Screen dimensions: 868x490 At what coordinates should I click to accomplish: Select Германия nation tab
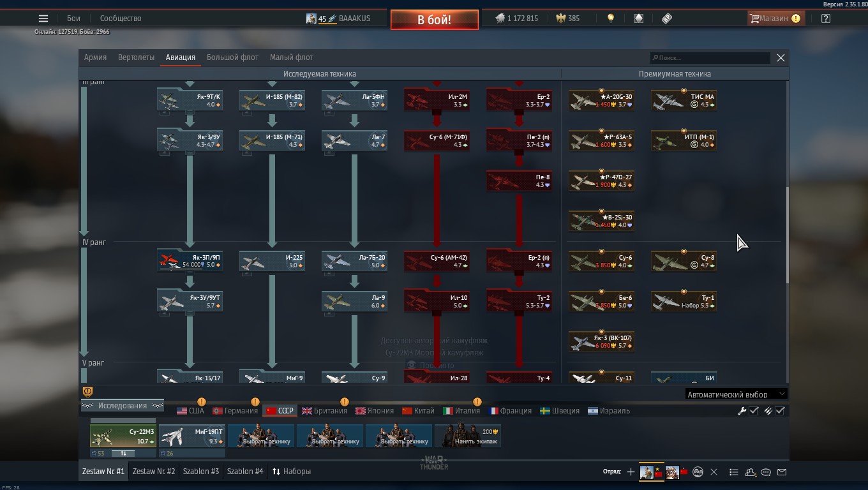235,411
